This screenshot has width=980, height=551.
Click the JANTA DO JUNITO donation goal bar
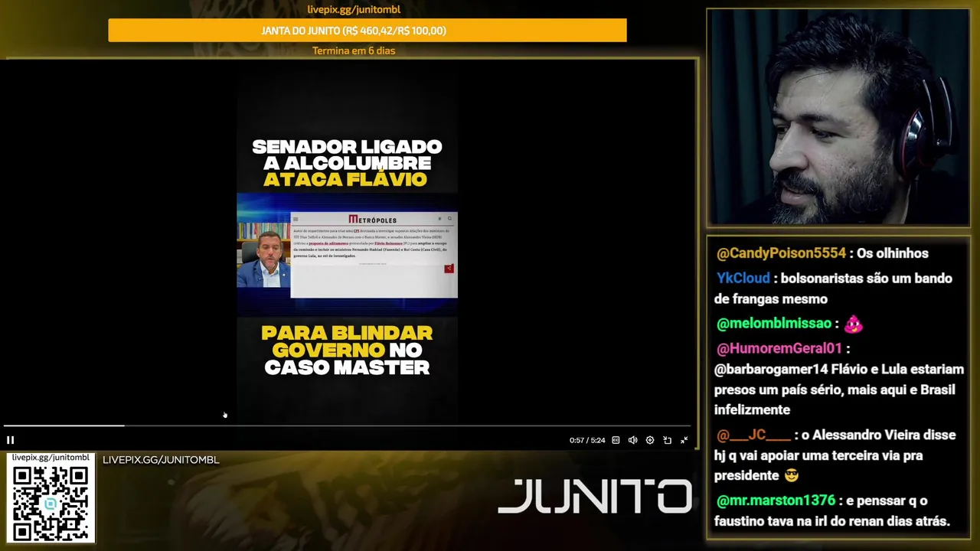[367, 31]
